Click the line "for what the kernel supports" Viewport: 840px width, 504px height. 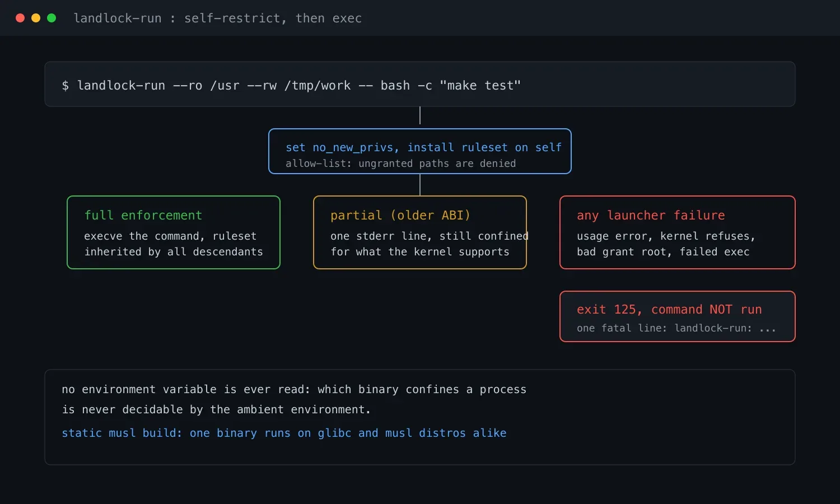point(420,252)
